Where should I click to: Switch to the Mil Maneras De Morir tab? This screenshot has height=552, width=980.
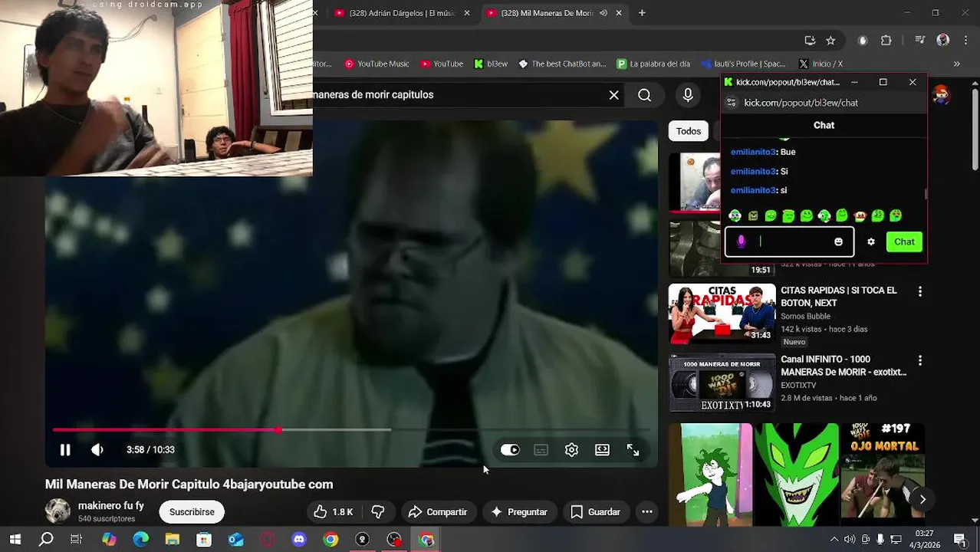(544, 13)
